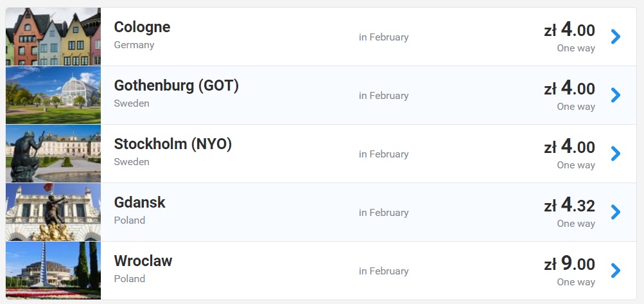Click the chevron arrow for Wroclaw
644x304 pixels.
tap(615, 271)
